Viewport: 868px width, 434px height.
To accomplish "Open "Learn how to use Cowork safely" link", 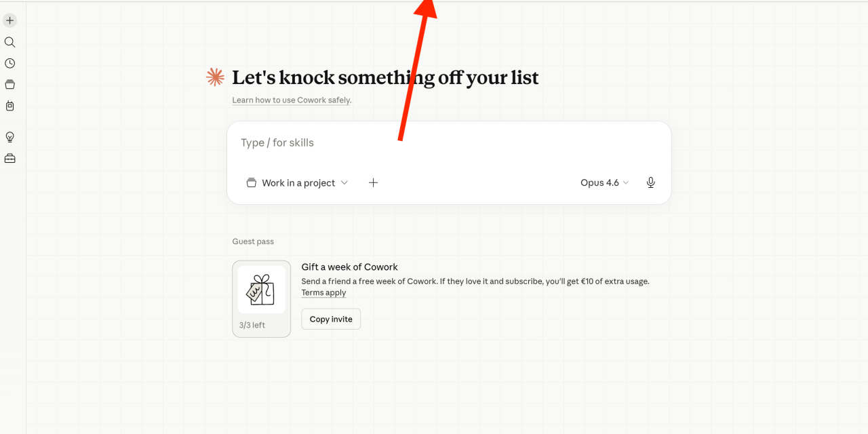I will pyautogui.click(x=292, y=100).
